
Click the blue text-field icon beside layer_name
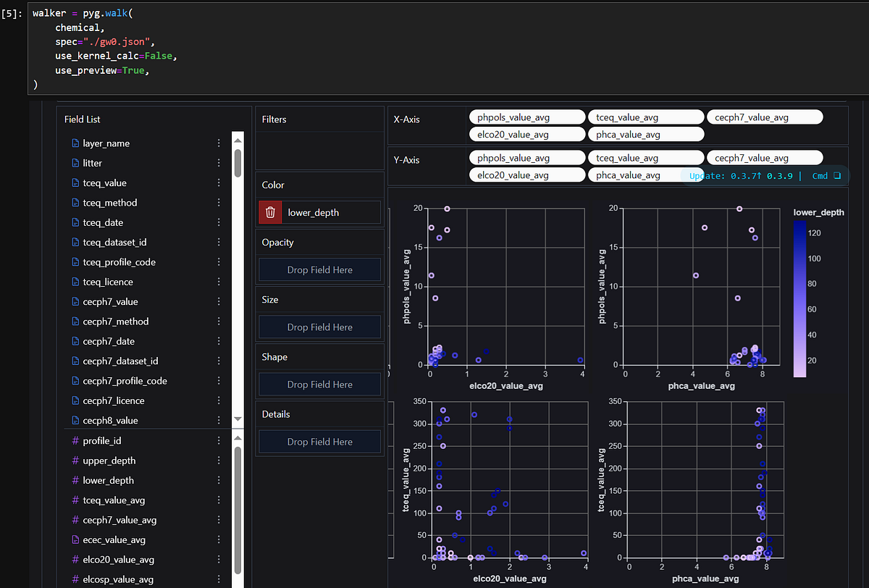pyautogui.click(x=75, y=143)
